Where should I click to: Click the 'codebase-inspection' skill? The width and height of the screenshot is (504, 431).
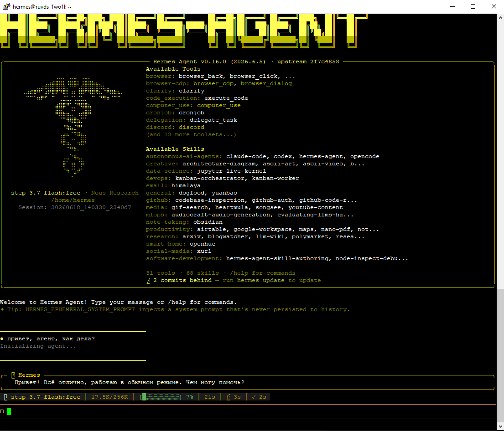(x=209, y=200)
